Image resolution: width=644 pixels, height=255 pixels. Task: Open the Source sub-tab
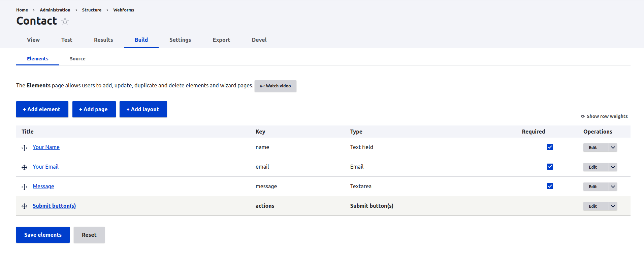pos(77,59)
